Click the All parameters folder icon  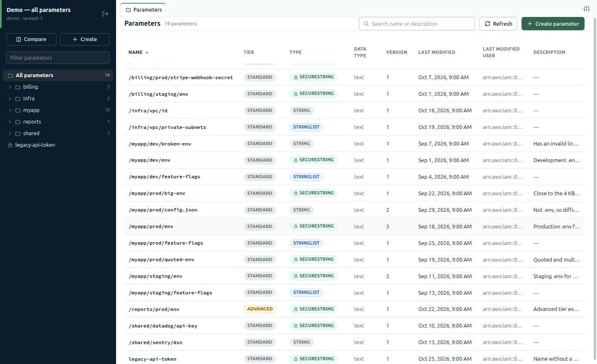pos(10,75)
